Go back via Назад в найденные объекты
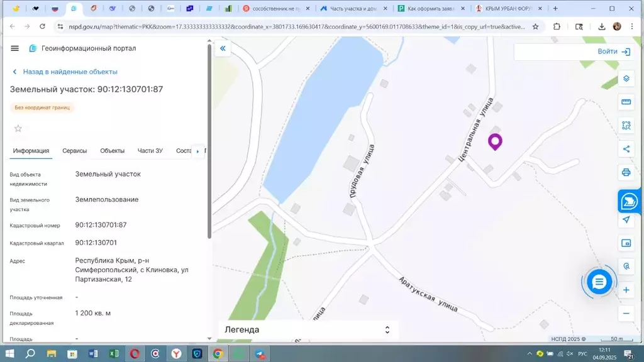Image resolution: width=644 pixels, height=362 pixels. coord(65,72)
